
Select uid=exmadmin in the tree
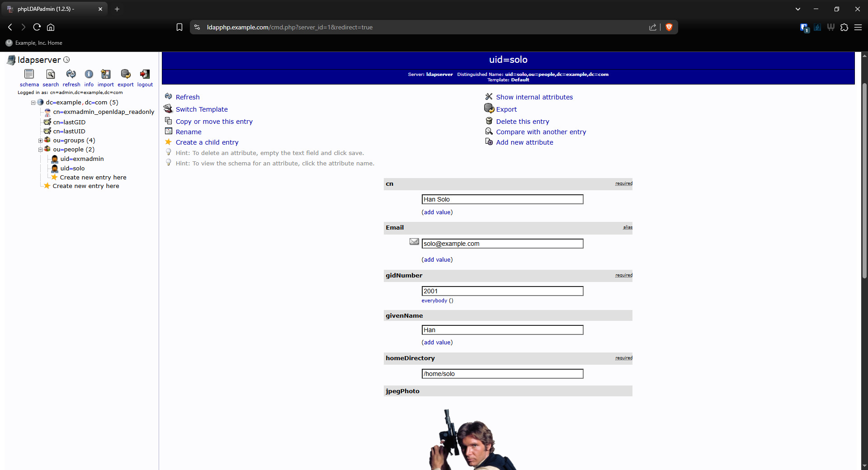click(82, 159)
